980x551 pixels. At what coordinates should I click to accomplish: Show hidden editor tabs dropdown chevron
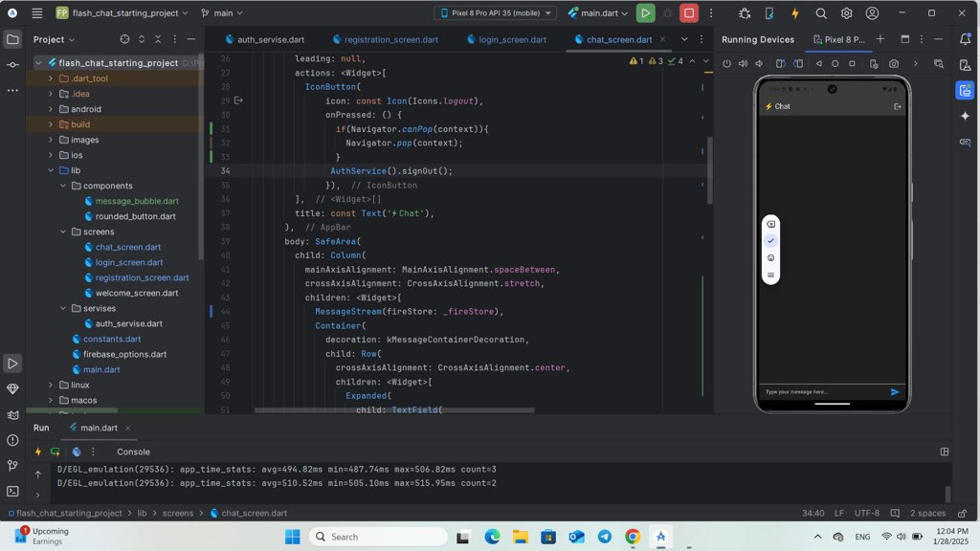(684, 39)
